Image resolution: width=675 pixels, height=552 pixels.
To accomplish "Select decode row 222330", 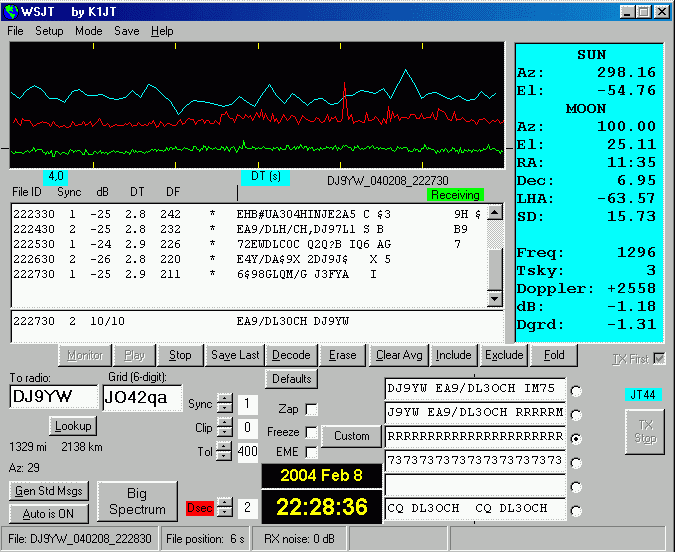I will click(249, 214).
